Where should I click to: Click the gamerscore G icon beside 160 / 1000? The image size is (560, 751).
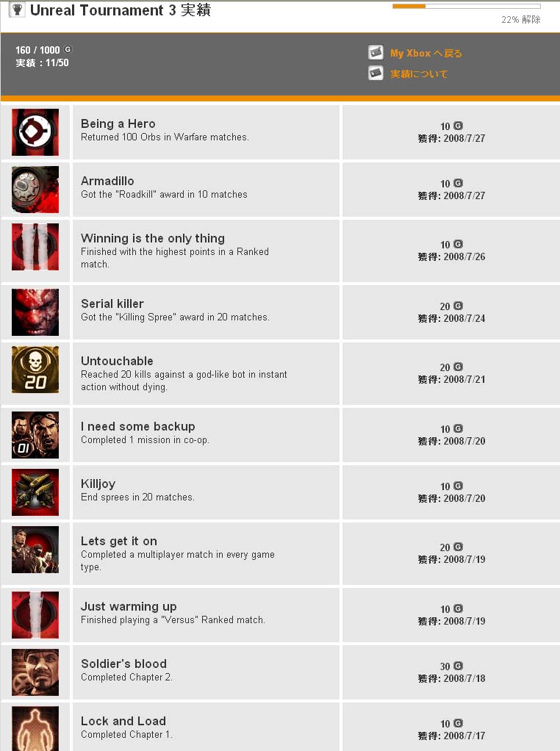(68, 49)
